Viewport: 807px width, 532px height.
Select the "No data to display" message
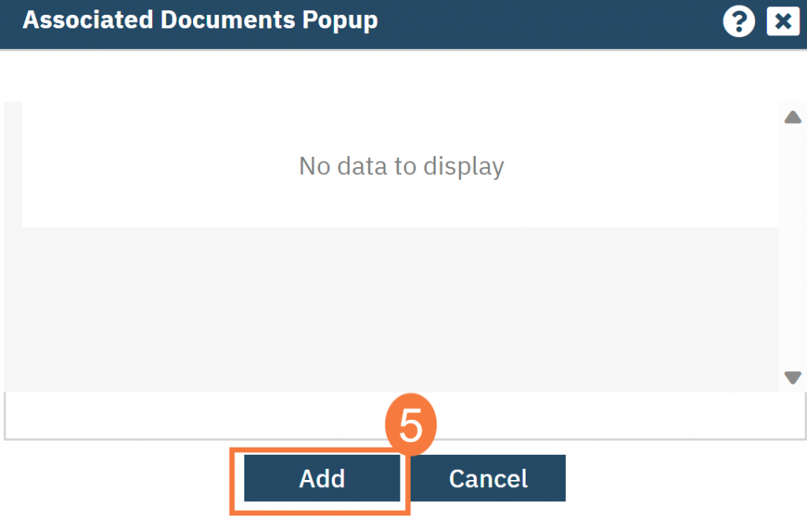(x=400, y=166)
